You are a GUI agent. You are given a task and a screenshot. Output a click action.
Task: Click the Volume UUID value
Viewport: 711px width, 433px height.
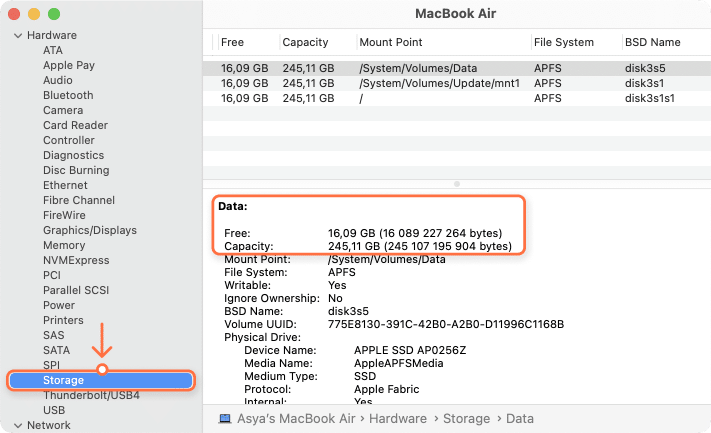(x=446, y=324)
